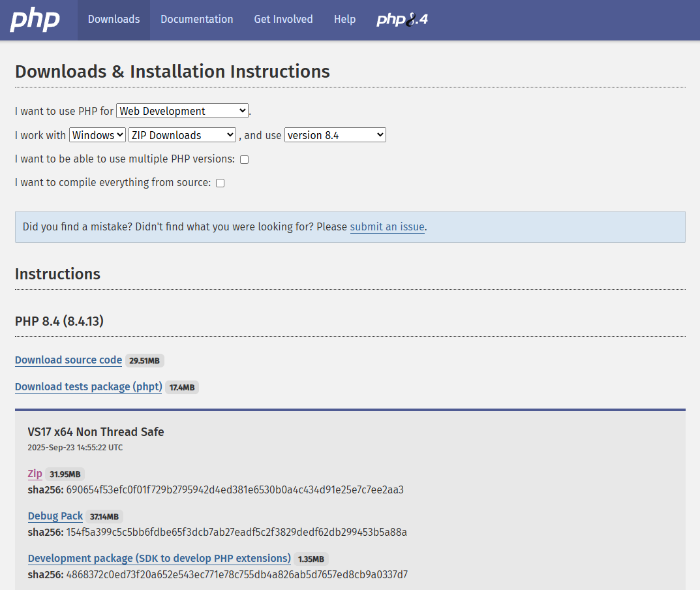Image resolution: width=700 pixels, height=590 pixels.
Task: Click Download source code link
Action: (x=68, y=360)
